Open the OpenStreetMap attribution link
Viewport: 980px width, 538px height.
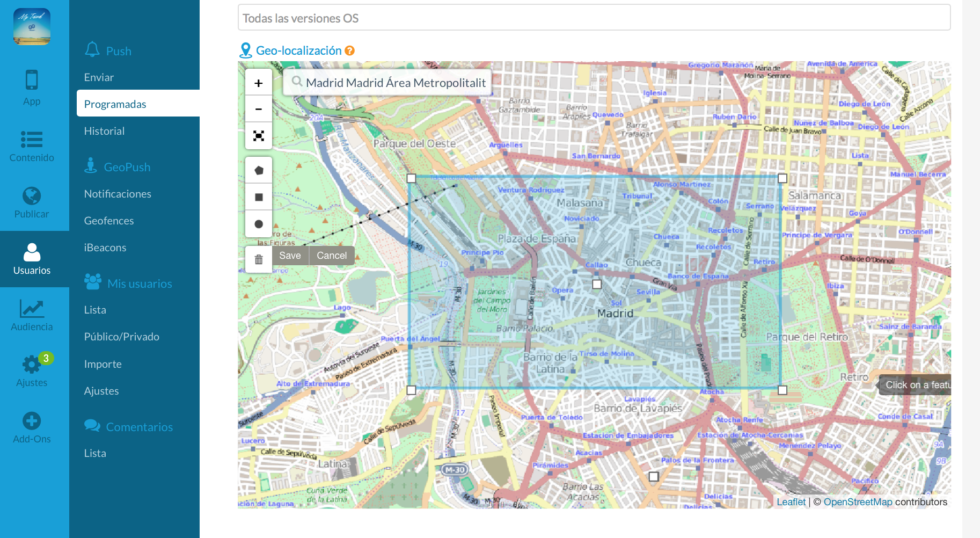point(858,502)
